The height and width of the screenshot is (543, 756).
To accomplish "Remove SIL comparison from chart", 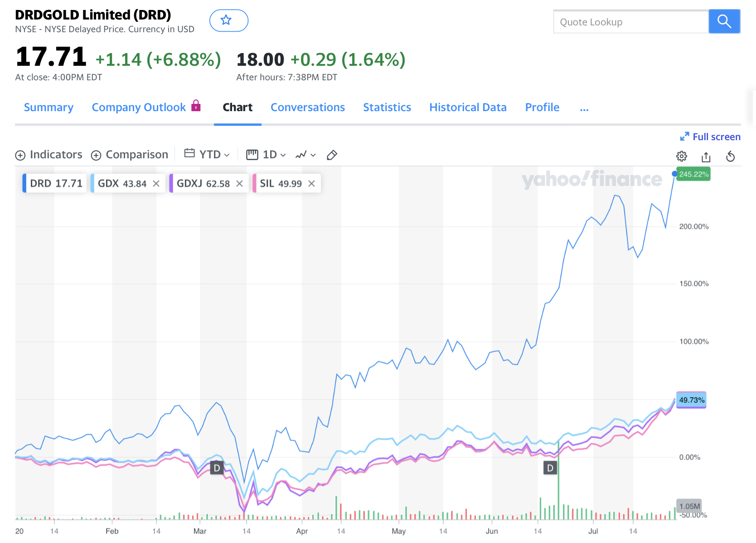I will point(312,184).
